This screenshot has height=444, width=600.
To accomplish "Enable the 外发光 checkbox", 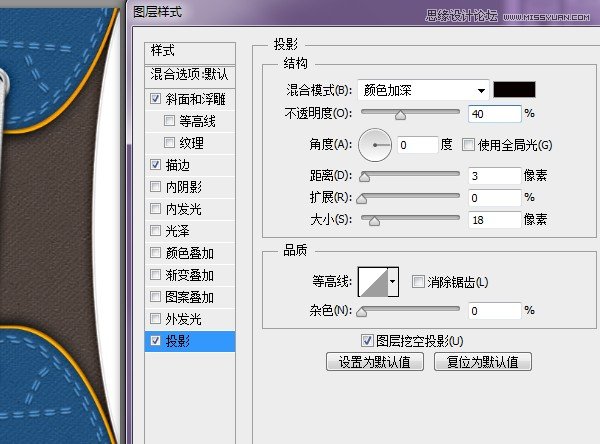I will point(155,318).
